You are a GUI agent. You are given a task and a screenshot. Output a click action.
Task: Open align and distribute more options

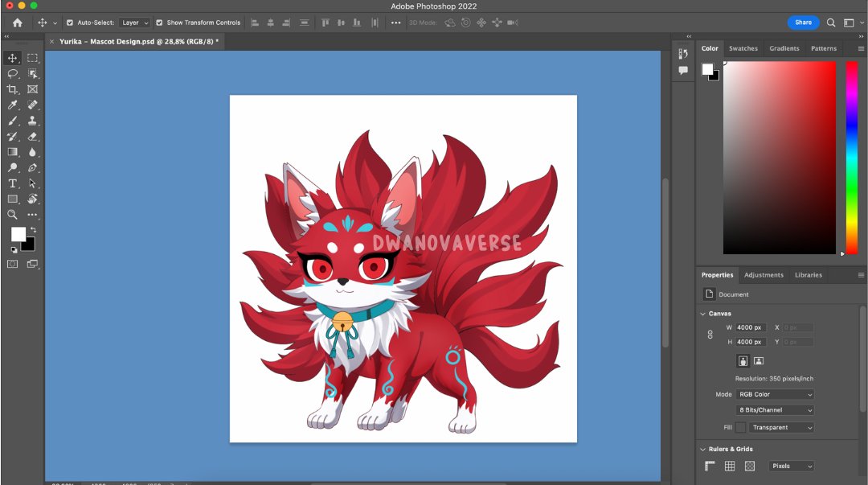pos(395,23)
